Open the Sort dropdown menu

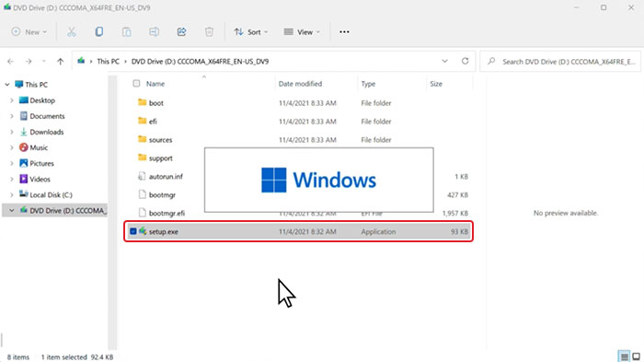tap(250, 31)
